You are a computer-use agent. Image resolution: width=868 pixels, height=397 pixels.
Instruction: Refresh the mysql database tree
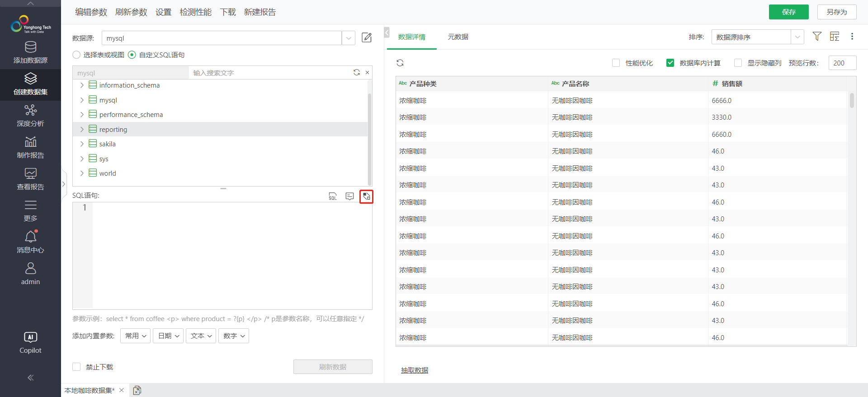click(357, 72)
